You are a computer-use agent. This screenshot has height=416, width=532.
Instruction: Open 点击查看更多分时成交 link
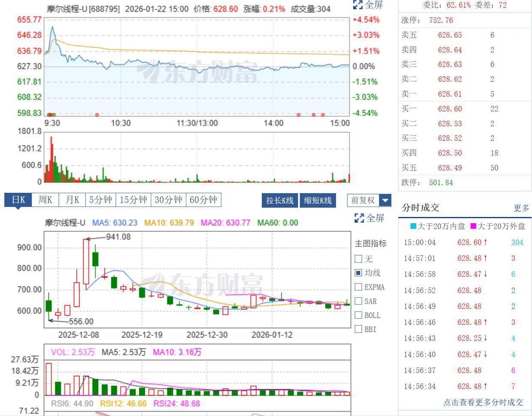point(483,402)
